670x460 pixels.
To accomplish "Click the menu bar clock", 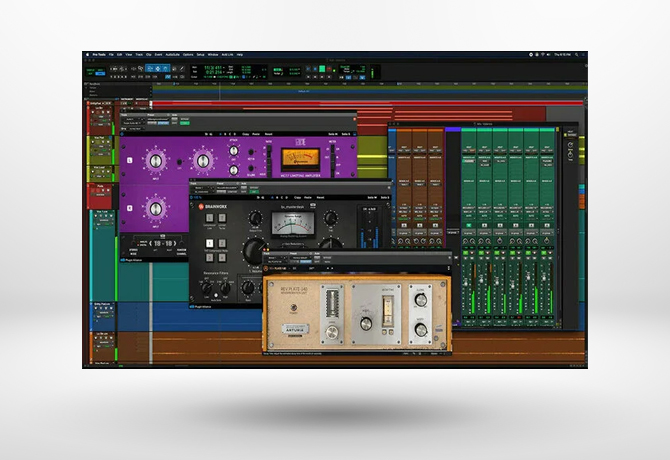I will [x=562, y=55].
